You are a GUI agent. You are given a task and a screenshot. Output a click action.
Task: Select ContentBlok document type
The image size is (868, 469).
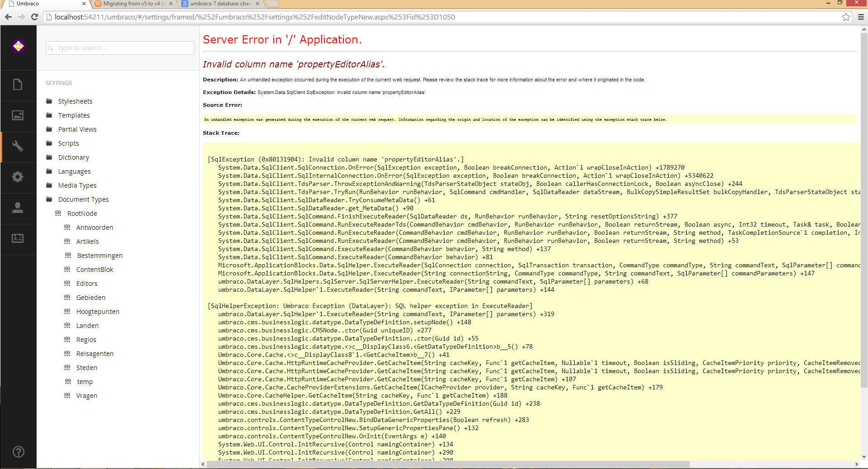pos(94,270)
